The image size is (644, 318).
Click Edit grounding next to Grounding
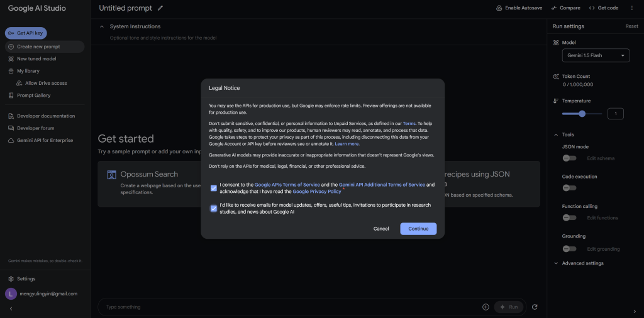[x=603, y=249]
